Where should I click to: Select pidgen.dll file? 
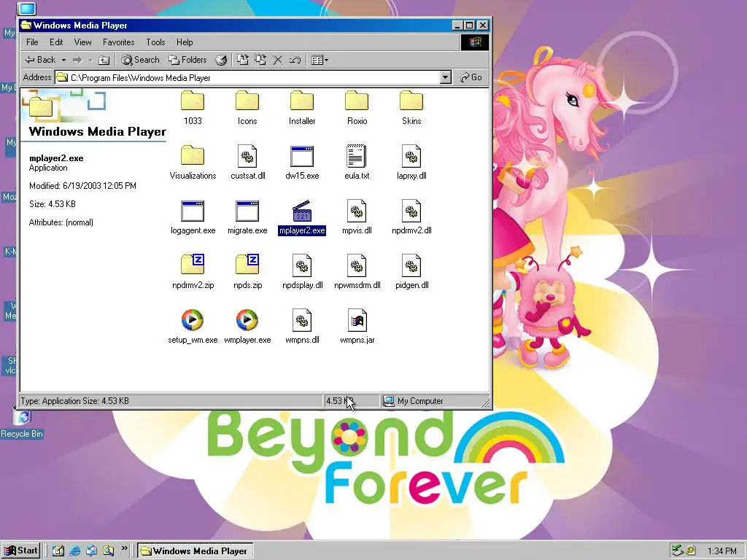pyautogui.click(x=411, y=272)
